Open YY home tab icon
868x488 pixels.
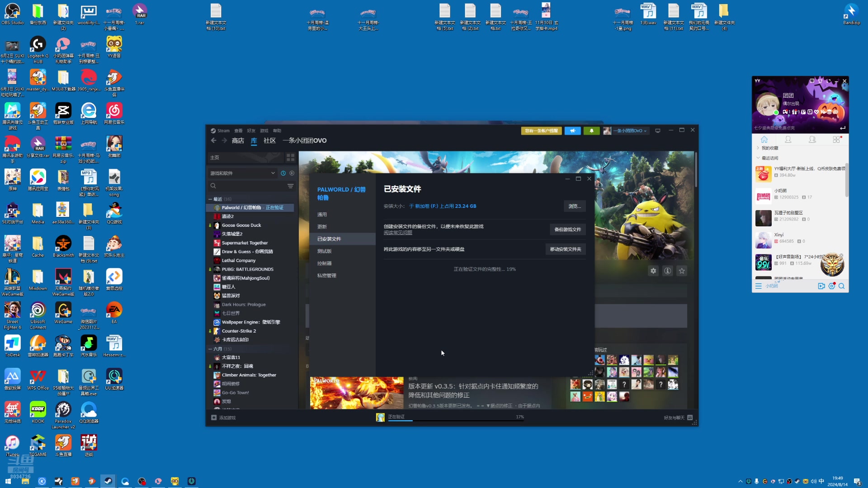pos(764,139)
